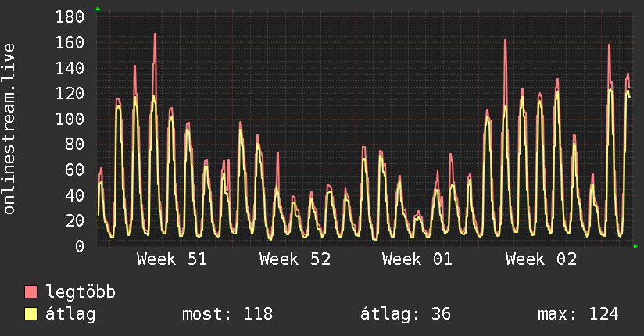This screenshot has height=336, width=644.
Task: Click the max: 124 statistic
Action: tap(578, 314)
